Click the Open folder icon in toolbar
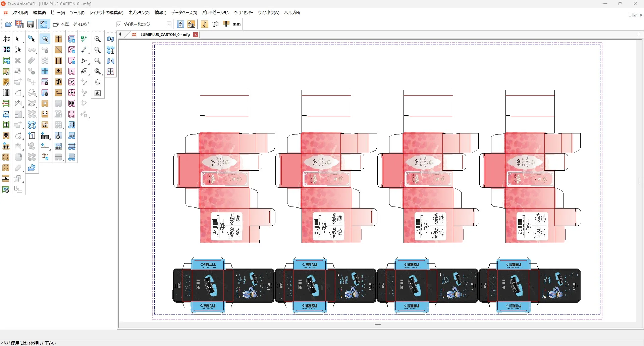 9,24
